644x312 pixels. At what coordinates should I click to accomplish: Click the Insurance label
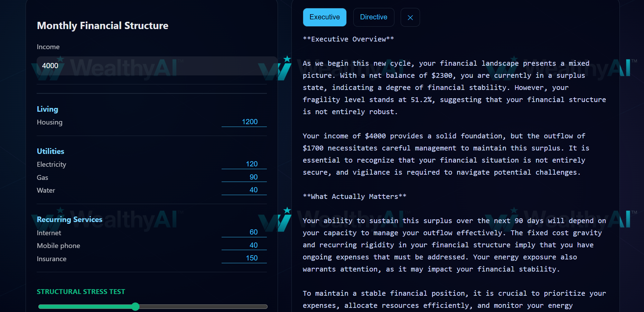[52, 259]
